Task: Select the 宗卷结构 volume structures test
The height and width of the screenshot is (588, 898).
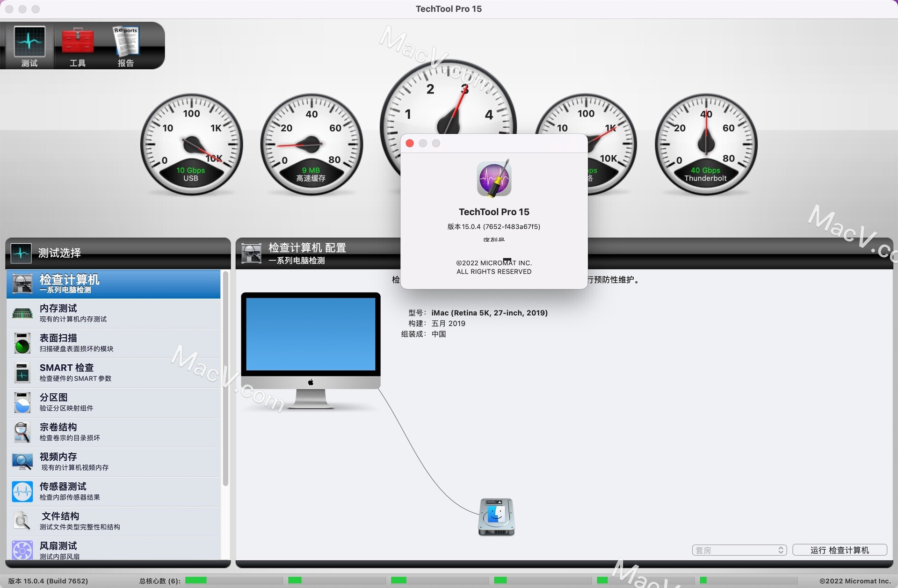Action: click(114, 432)
